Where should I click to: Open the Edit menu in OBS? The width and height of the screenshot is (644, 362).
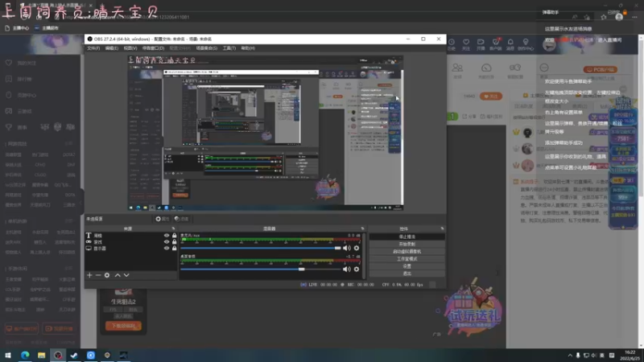click(x=111, y=48)
